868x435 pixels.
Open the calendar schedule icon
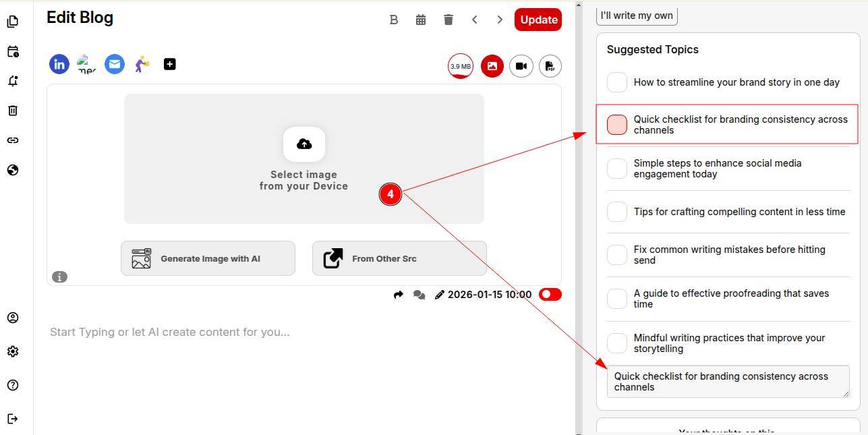[x=421, y=20]
